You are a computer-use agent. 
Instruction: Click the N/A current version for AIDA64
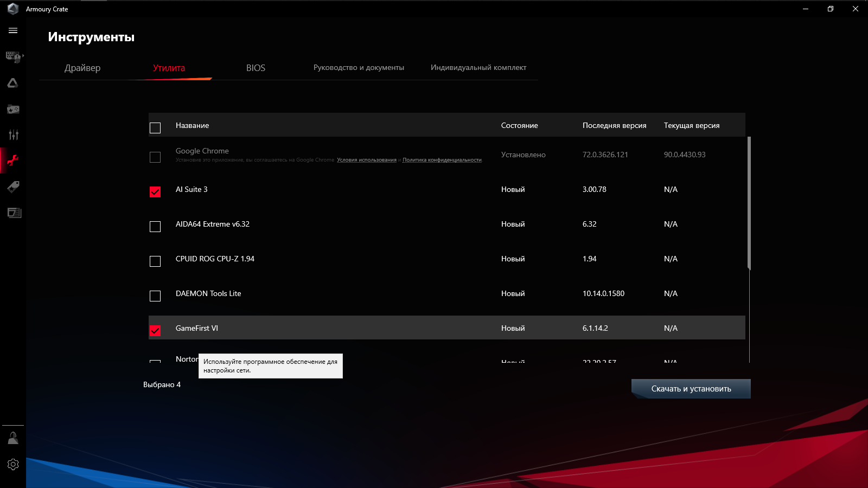point(671,224)
